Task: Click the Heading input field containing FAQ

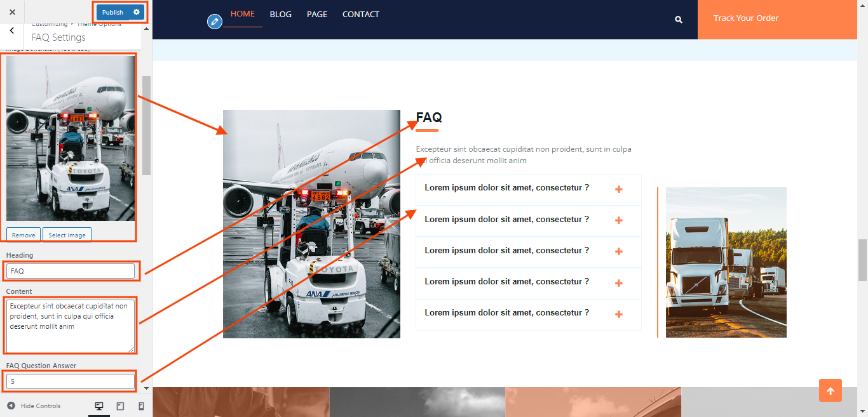Action: [x=71, y=271]
